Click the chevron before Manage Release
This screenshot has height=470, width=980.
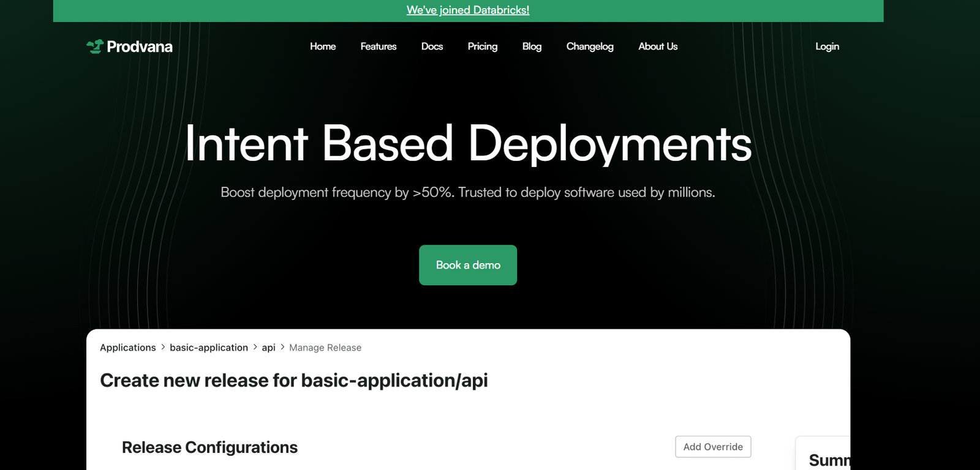point(282,347)
